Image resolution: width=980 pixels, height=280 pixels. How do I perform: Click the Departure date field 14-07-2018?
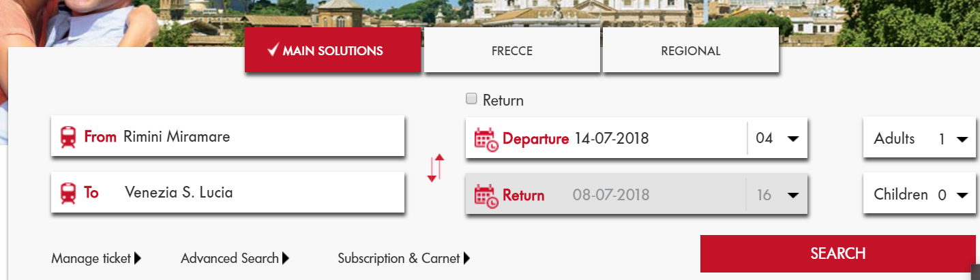611,139
